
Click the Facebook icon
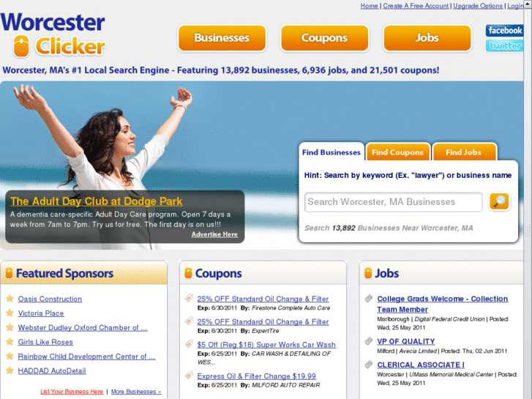coord(504,31)
